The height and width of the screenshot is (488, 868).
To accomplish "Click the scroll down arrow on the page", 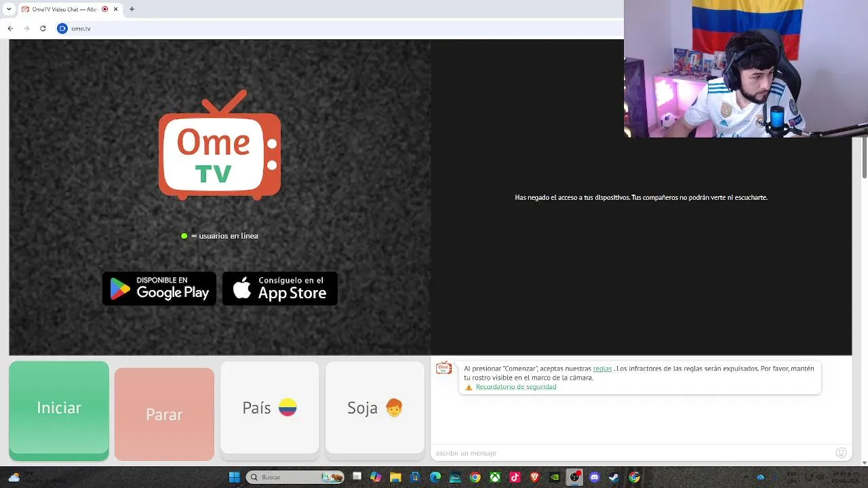I will coord(864,462).
